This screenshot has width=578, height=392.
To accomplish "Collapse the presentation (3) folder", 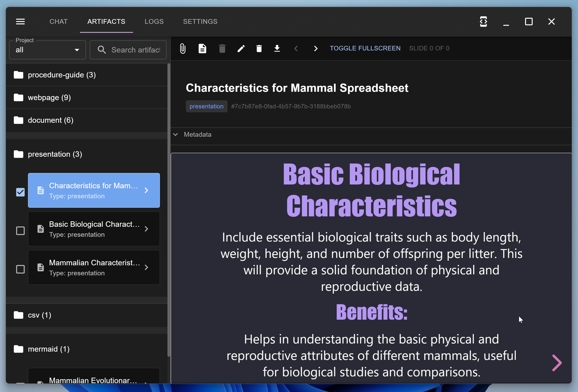I will point(87,154).
